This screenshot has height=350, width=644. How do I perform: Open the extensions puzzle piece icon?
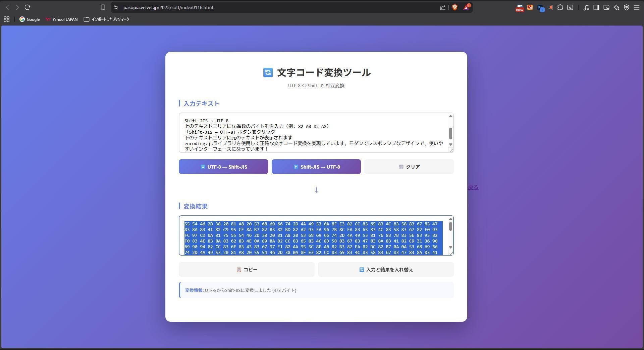(560, 7)
